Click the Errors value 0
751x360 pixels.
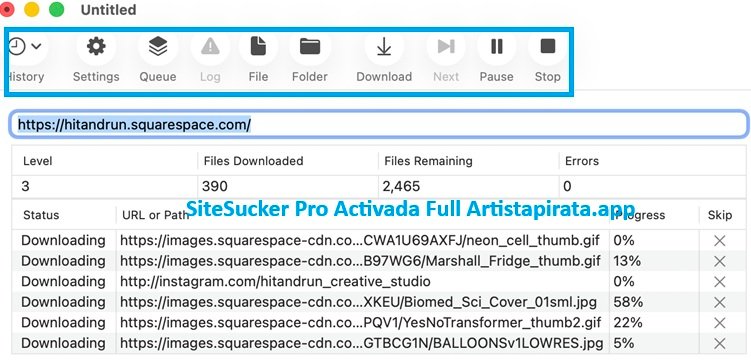(x=567, y=186)
